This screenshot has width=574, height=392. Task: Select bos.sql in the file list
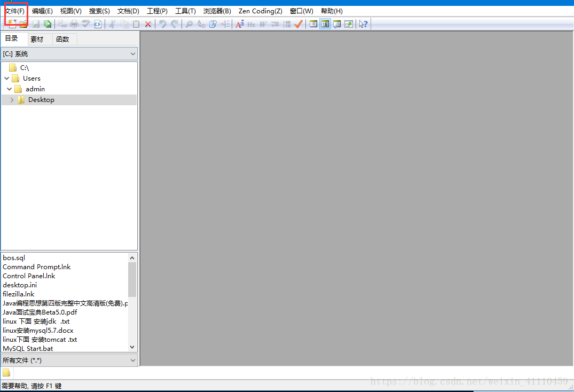pyautogui.click(x=14, y=257)
